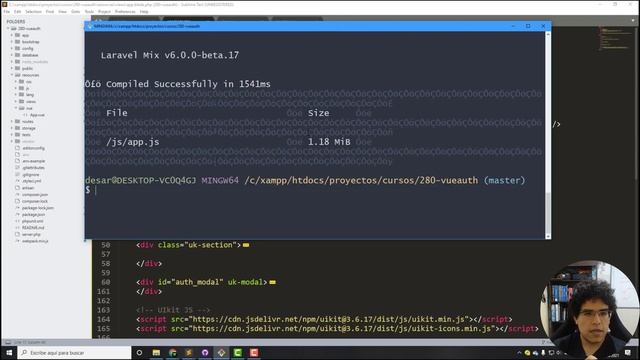The width and height of the screenshot is (640, 360).
Task: Open Task View on the taskbar
Action: 139,353
